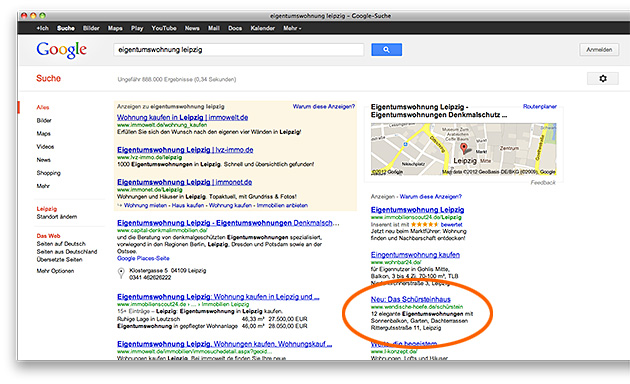Open ad Neu: Das Schürsteinhaus
Screen dimensions: 630x384
pyautogui.click(x=410, y=299)
